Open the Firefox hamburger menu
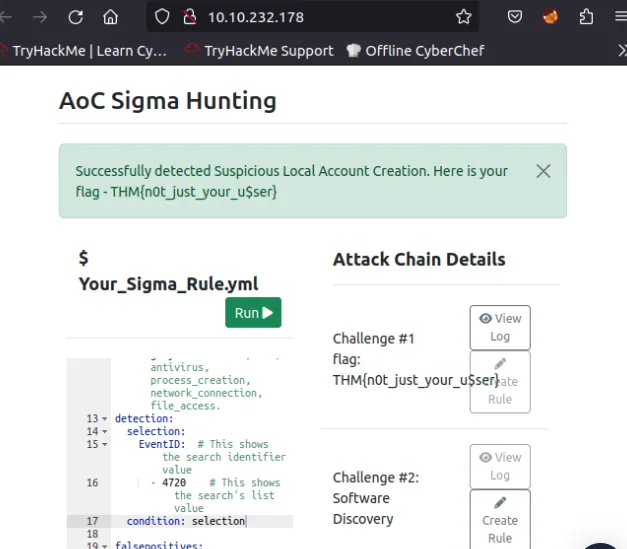This screenshot has height=549, width=627. click(x=621, y=17)
